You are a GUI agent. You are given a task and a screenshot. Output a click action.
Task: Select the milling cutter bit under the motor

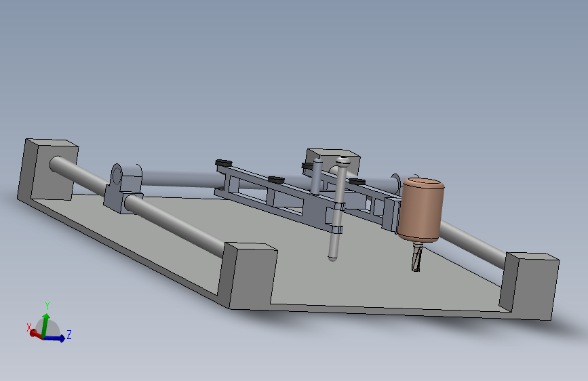tap(416, 257)
